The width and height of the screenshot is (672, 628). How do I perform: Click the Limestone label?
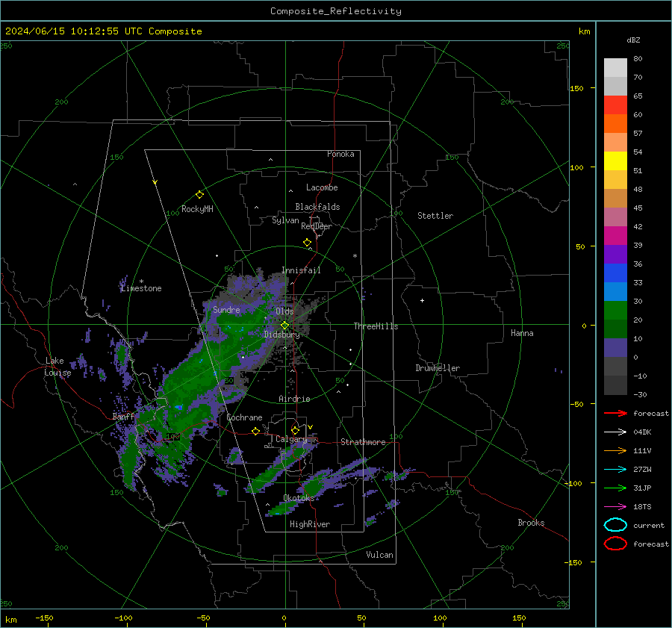click(141, 288)
